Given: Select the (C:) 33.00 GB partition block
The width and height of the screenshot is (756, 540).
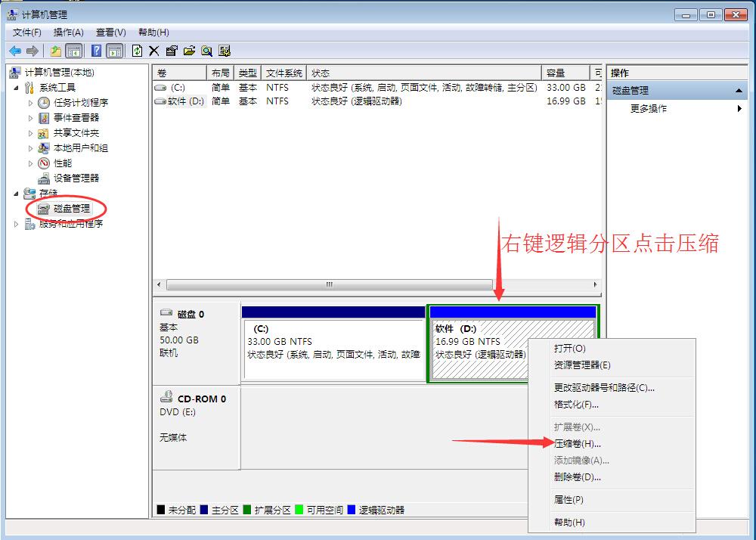Looking at the screenshot, I should (333, 343).
